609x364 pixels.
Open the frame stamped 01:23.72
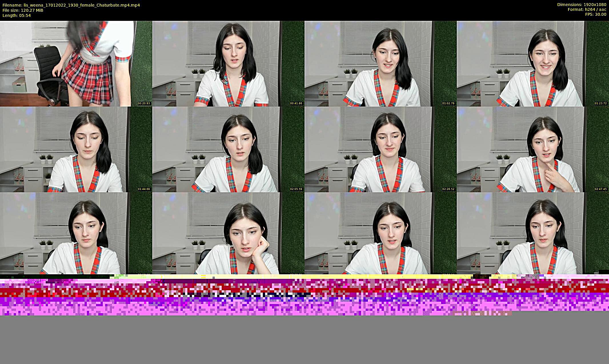[533, 63]
